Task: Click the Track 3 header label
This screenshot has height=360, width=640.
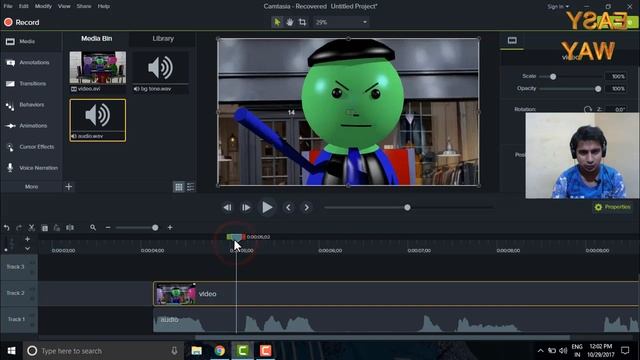Action: click(x=16, y=267)
